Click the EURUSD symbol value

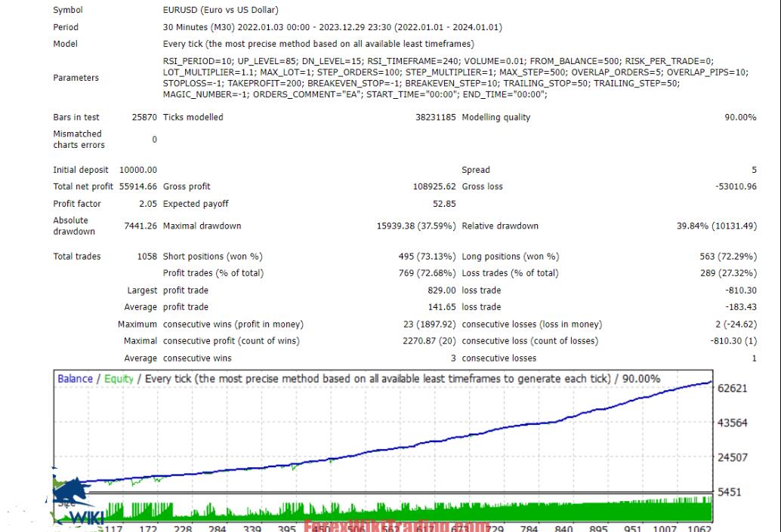(221, 11)
